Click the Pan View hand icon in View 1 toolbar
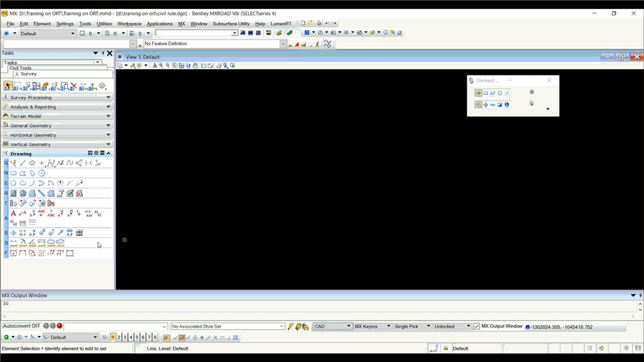Screen dimensions: 644x362 195,66
